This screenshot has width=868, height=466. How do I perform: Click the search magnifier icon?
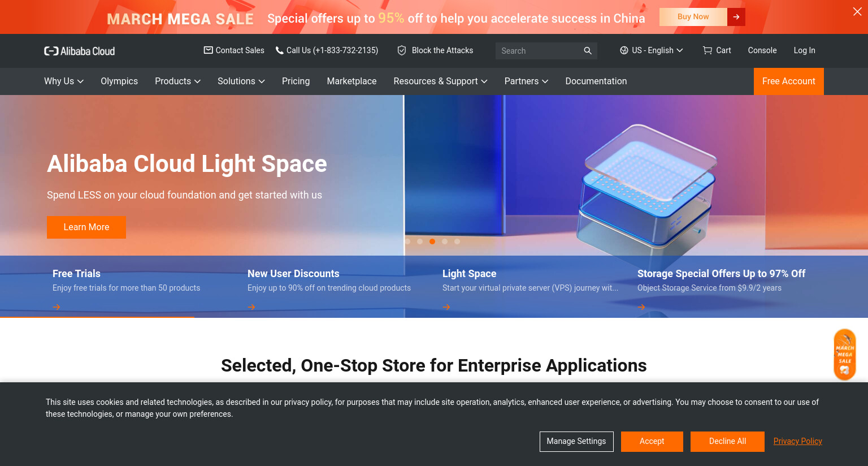point(588,51)
